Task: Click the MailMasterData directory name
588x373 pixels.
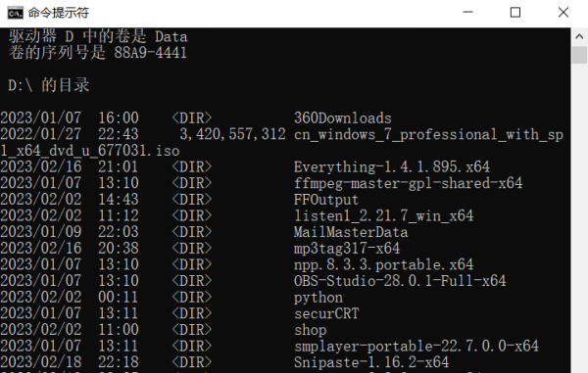Action: point(351,232)
